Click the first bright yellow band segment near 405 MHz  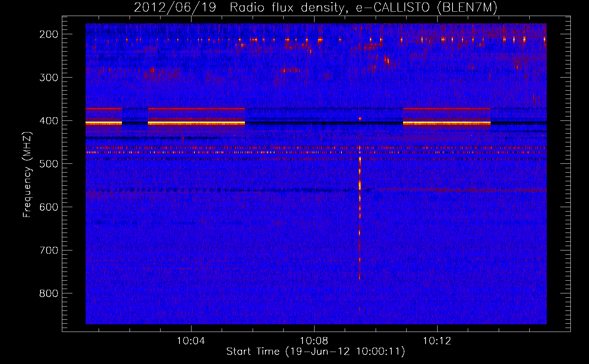point(104,123)
